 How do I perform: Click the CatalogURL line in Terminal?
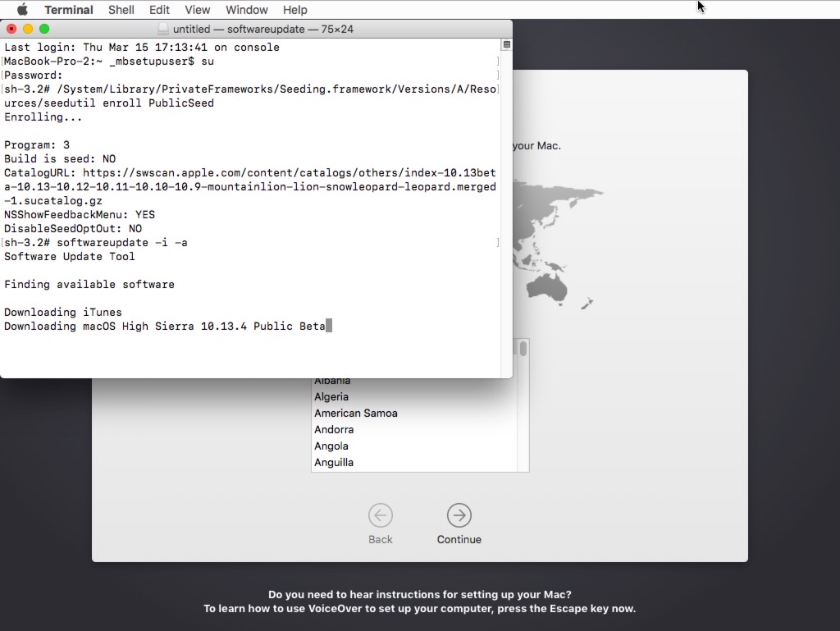tap(249, 187)
